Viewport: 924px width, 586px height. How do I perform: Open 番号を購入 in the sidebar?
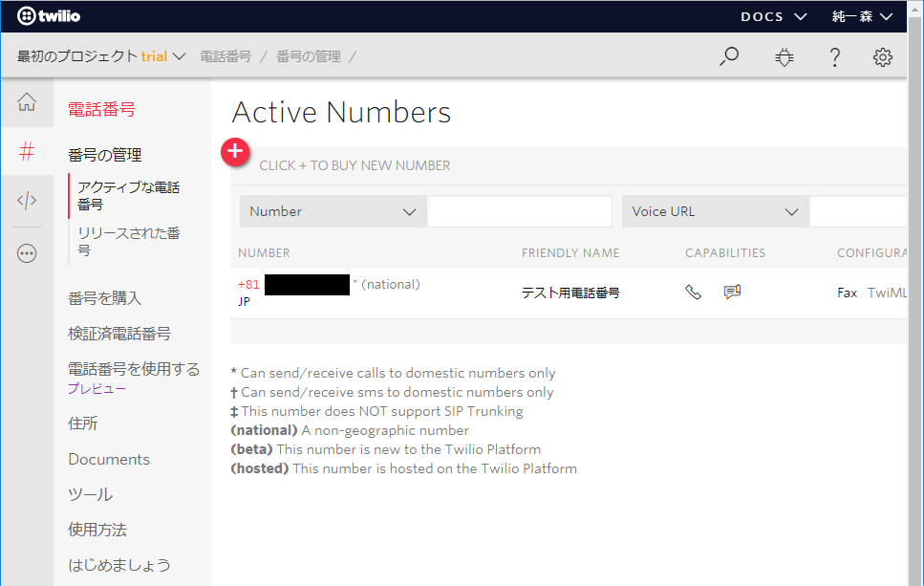[105, 298]
